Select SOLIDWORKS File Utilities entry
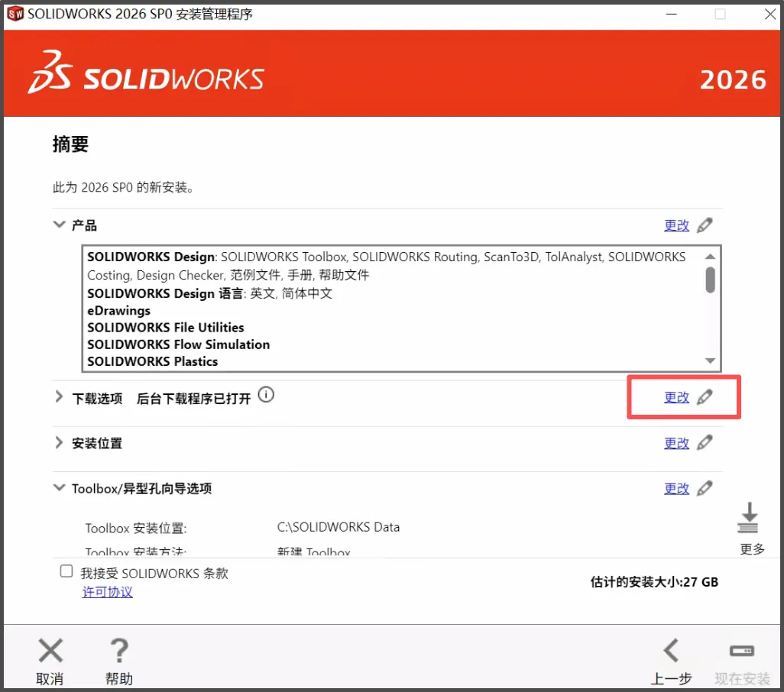Image resolution: width=784 pixels, height=692 pixels. (166, 328)
